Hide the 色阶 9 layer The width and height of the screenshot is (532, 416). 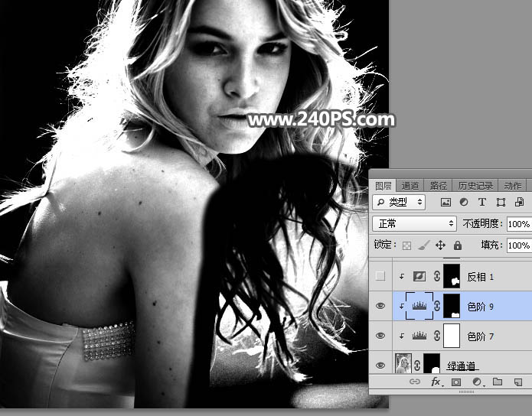click(x=380, y=306)
